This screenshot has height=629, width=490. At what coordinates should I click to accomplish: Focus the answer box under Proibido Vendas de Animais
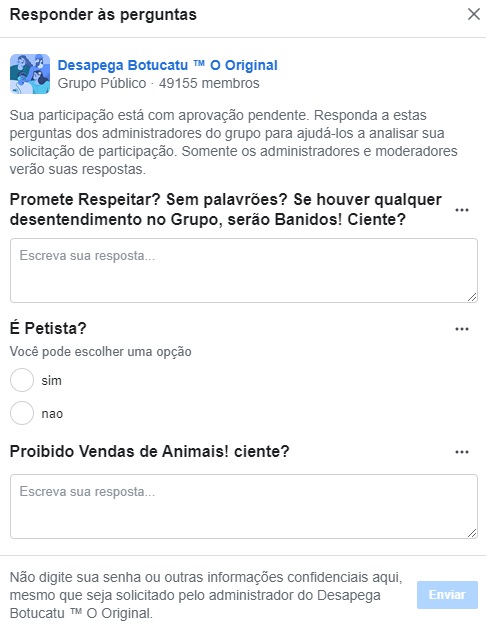click(x=244, y=506)
